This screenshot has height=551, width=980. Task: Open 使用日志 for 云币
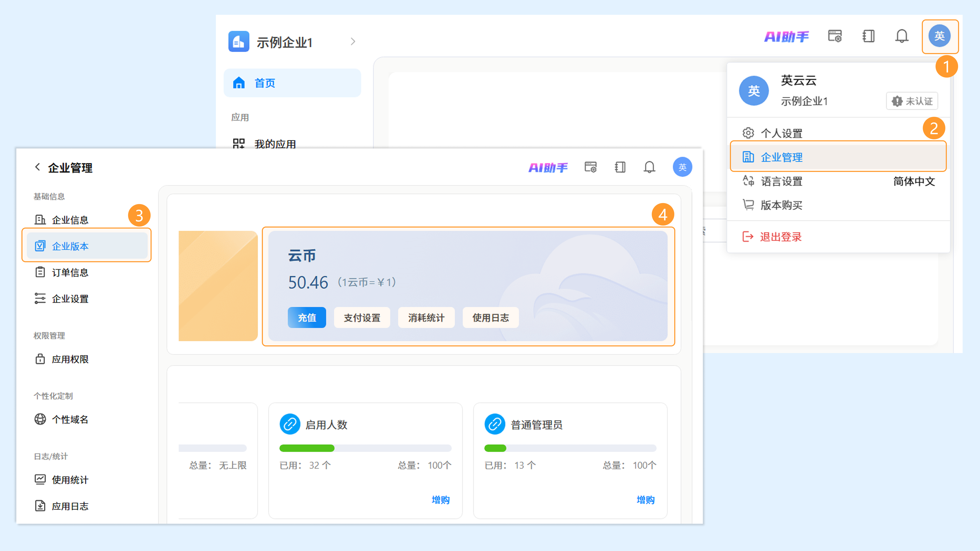pos(490,318)
